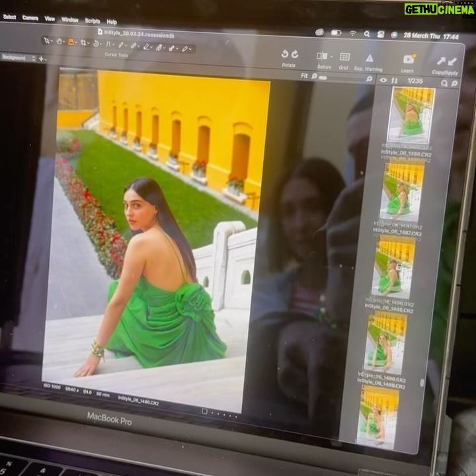The image size is (476, 476).
Task: Open Siri from the menu bar
Action: (394, 35)
